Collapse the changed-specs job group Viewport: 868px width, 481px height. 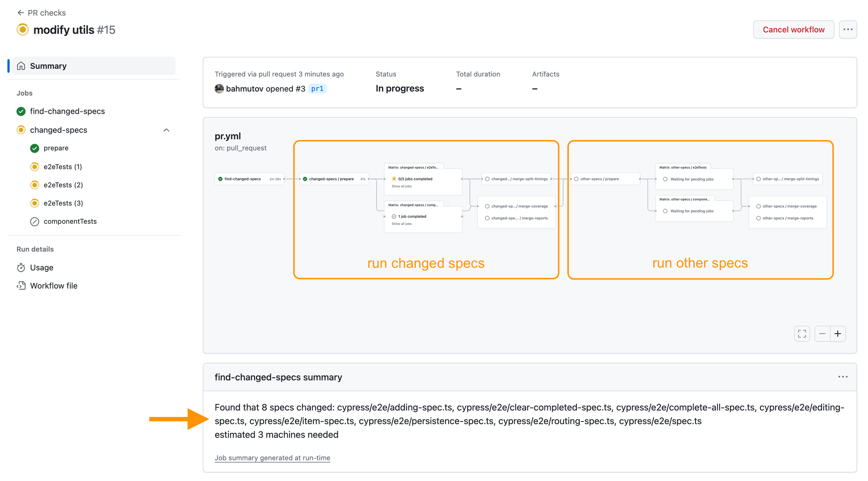click(166, 130)
